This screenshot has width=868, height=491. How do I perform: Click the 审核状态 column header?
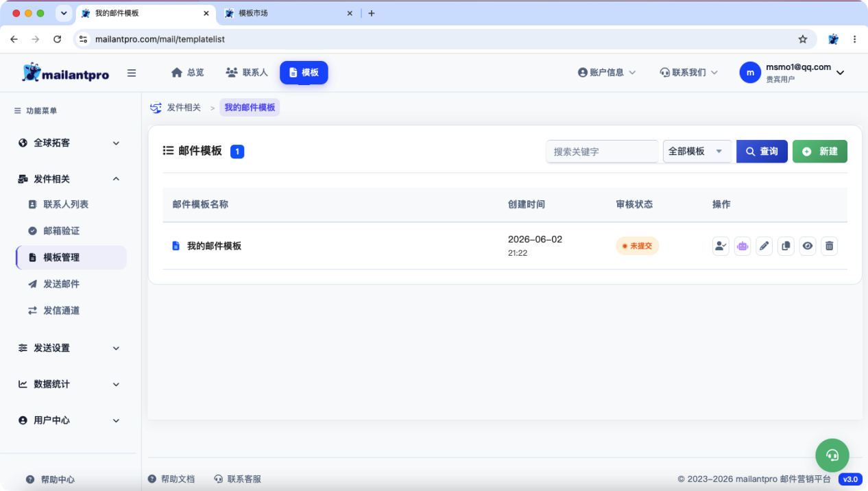point(634,204)
